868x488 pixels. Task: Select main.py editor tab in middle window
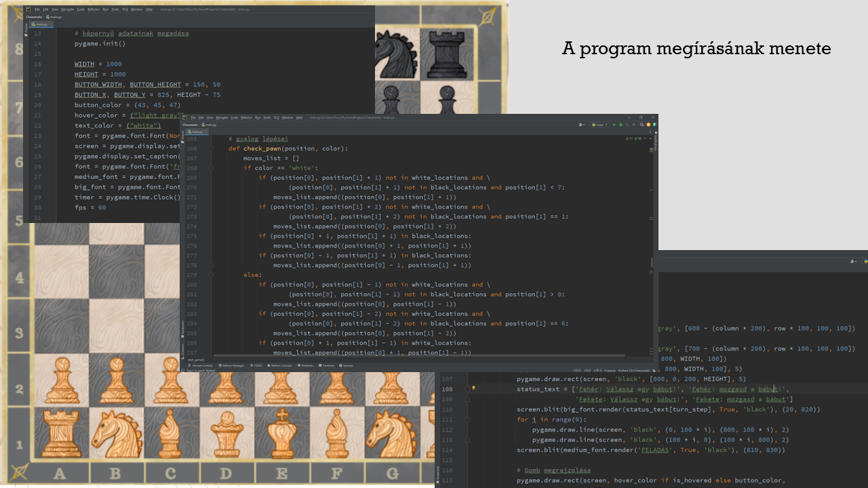click(197, 131)
